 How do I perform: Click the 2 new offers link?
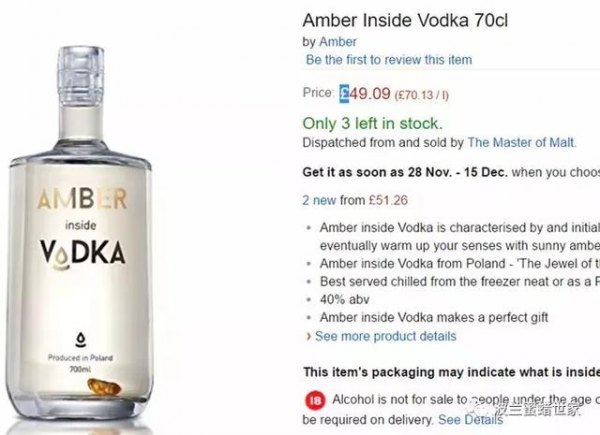click(319, 200)
